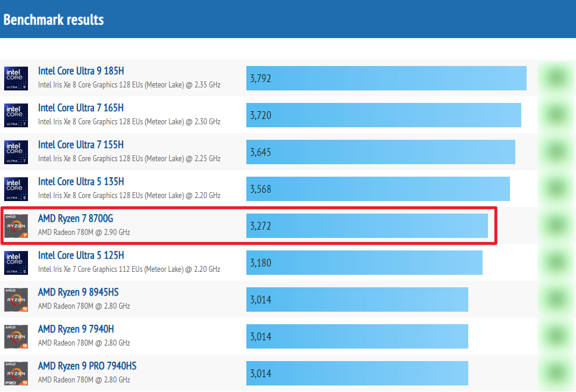Click the Intel Core Ultra 9 185H badge icon
The width and height of the screenshot is (576, 392).
tap(16, 78)
